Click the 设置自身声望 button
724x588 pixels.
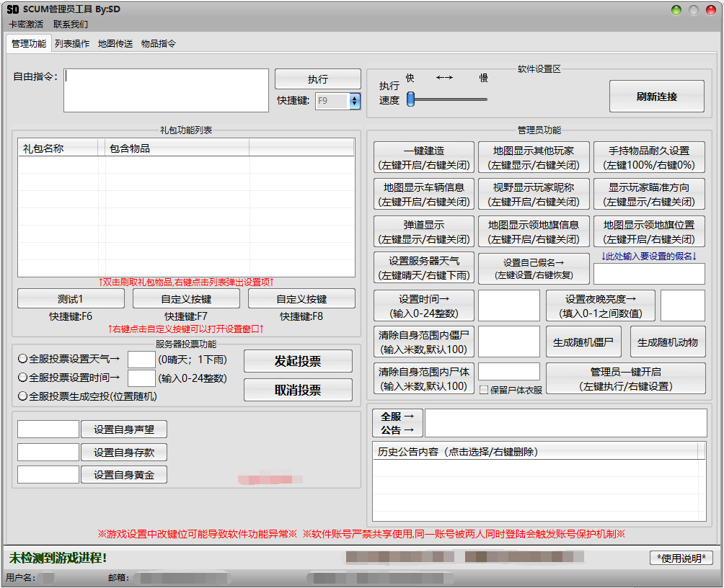pyautogui.click(x=124, y=429)
